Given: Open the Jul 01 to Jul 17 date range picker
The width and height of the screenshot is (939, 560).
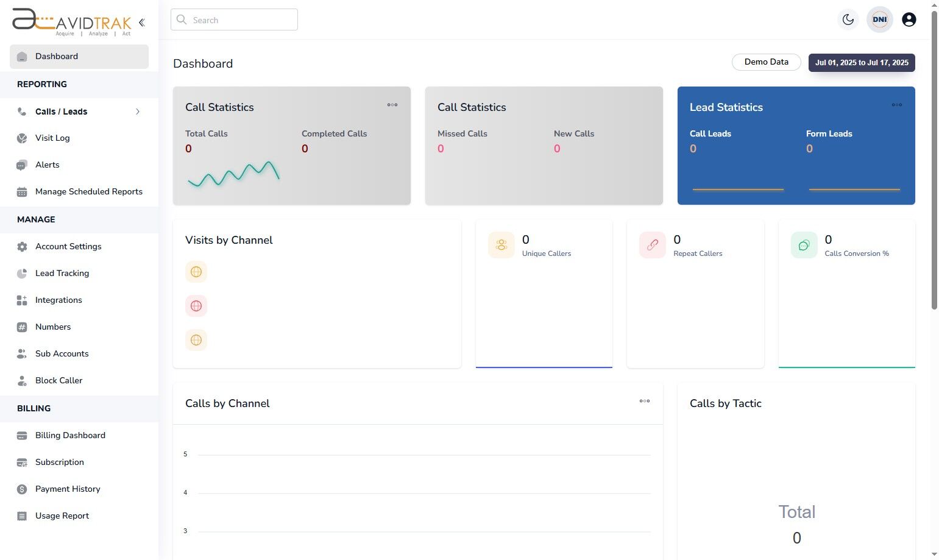Looking at the screenshot, I should click(x=861, y=62).
